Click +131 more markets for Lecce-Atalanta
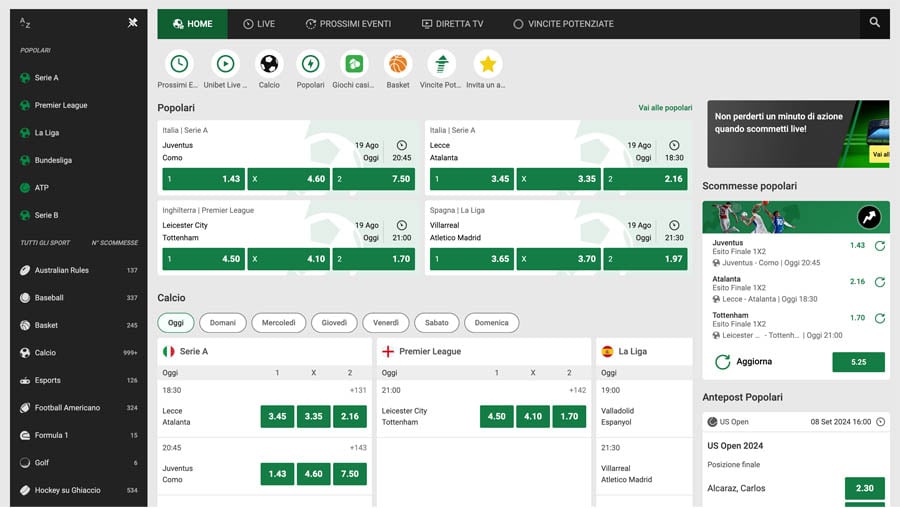900x508 pixels. click(x=358, y=390)
